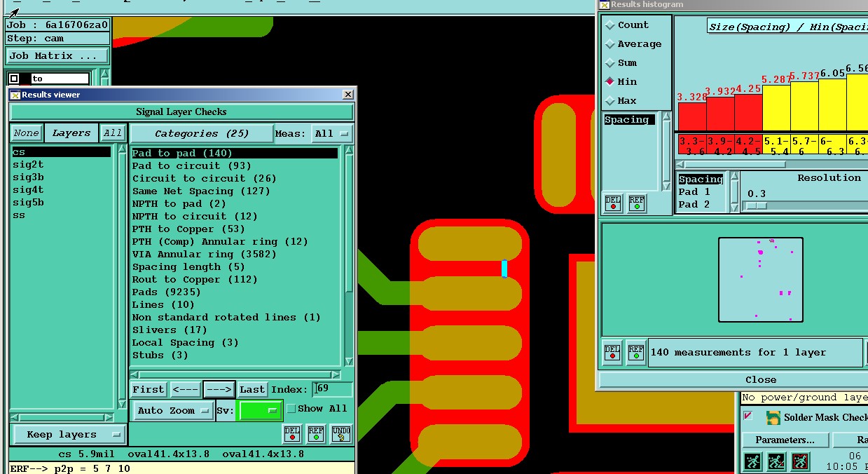
Task: Go to next result with ---> button
Action: (219, 389)
